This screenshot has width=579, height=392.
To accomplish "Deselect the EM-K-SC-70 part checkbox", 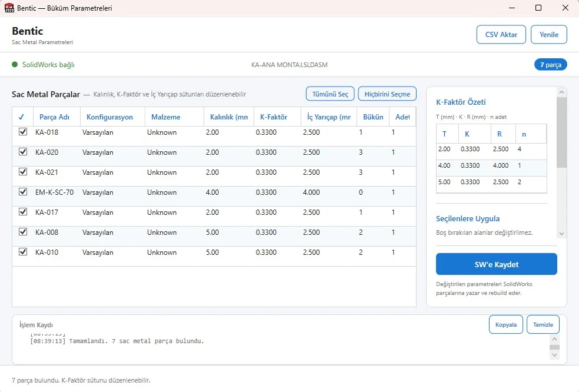I will (x=23, y=191).
